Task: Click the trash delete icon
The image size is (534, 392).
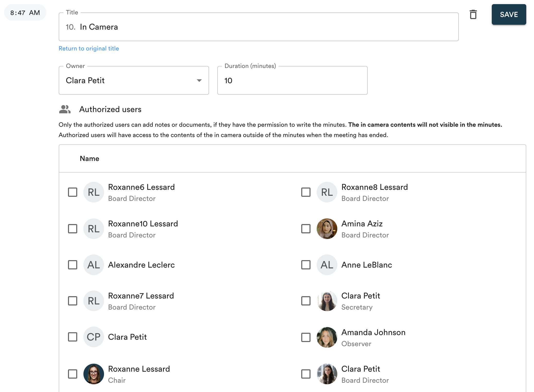Action: (x=473, y=14)
